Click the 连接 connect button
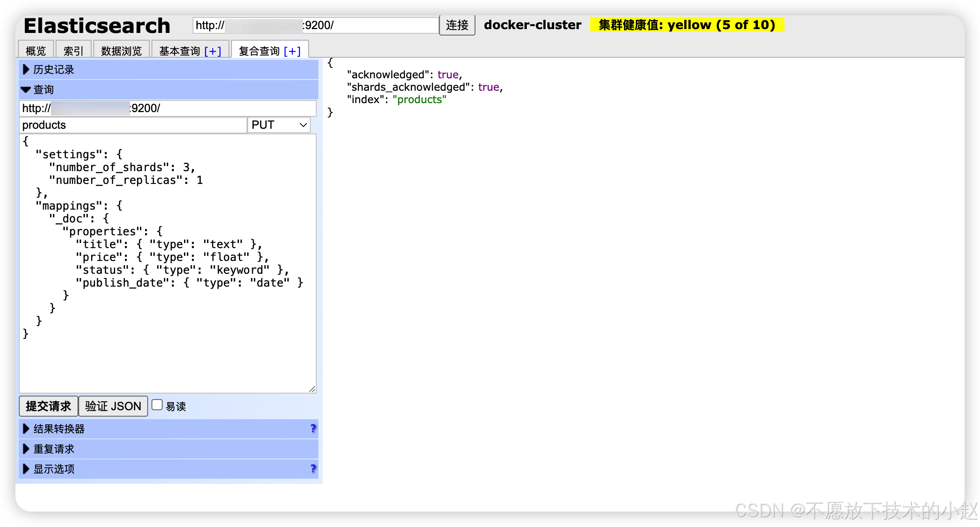The height and width of the screenshot is (527, 980). (x=457, y=25)
